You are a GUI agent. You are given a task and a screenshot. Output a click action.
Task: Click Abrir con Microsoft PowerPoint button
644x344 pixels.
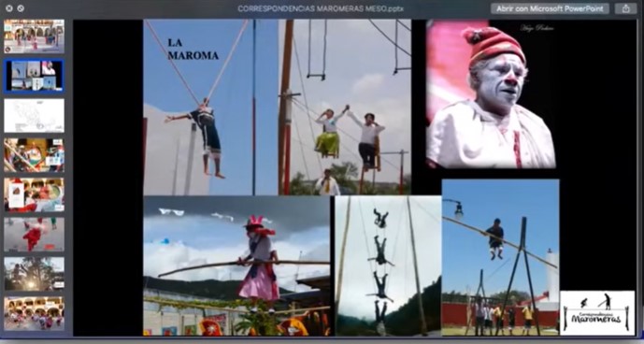point(550,8)
